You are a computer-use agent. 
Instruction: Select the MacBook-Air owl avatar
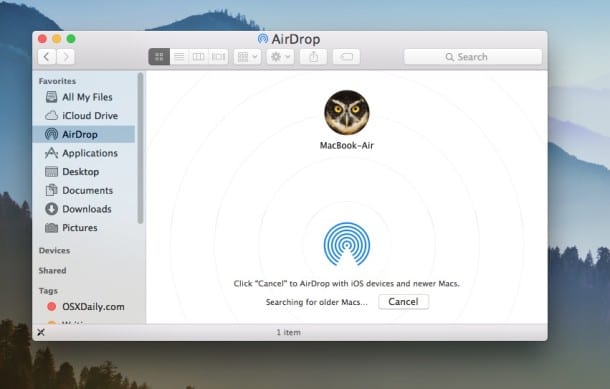(347, 112)
